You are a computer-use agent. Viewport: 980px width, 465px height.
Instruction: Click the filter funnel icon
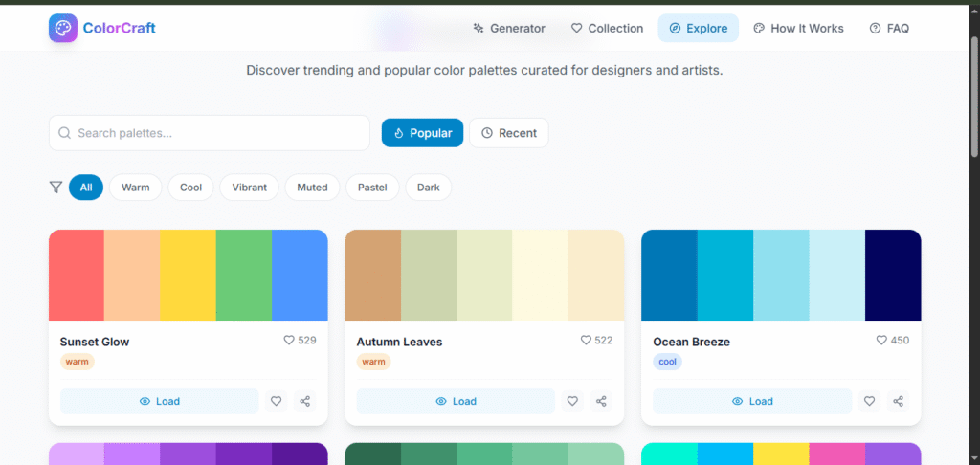[x=56, y=188]
